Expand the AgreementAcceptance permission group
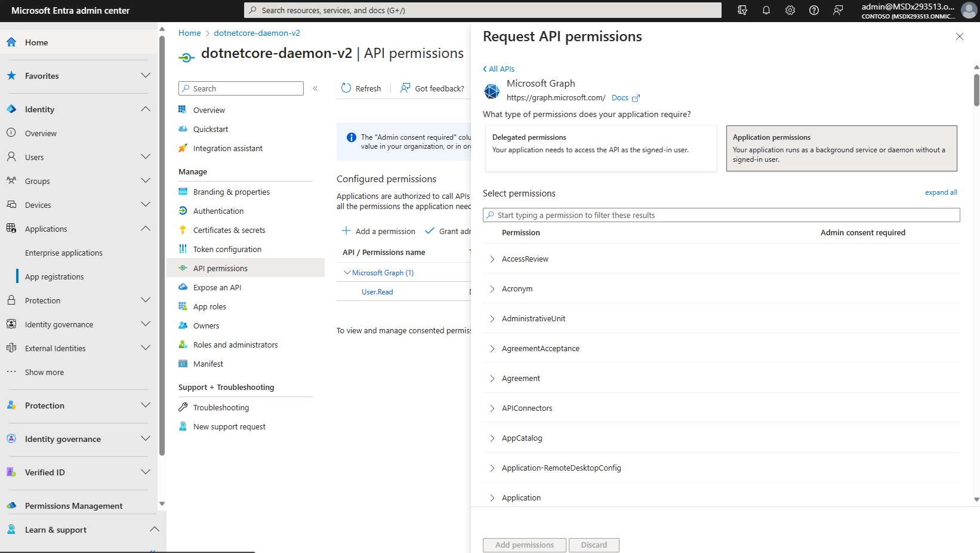This screenshot has height=553, width=980. coord(492,349)
